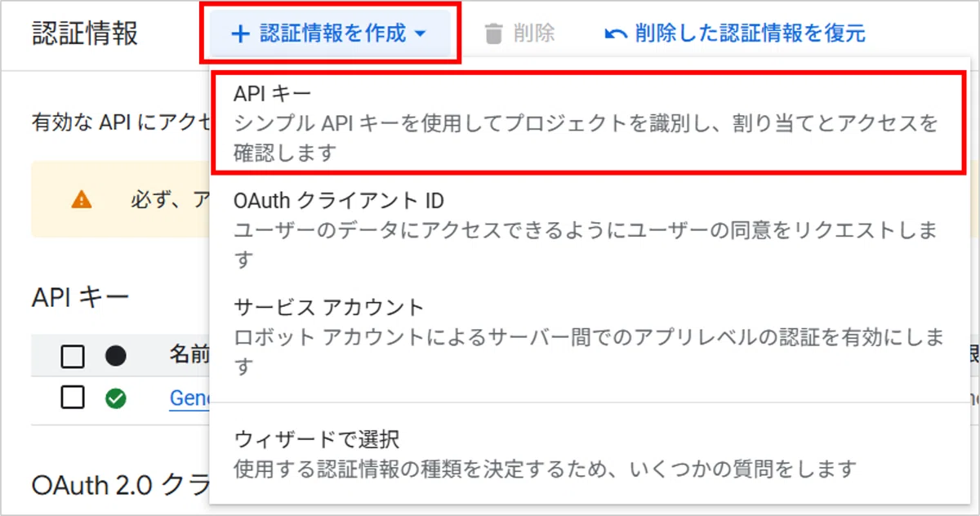Select サービス アカウント menu entry
Viewport: 980px width, 516px height.
(586, 336)
